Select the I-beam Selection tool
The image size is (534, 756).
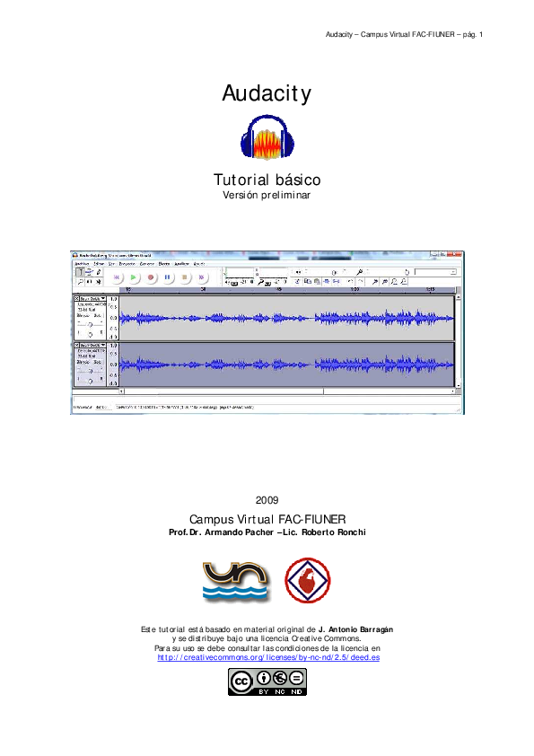(81, 272)
